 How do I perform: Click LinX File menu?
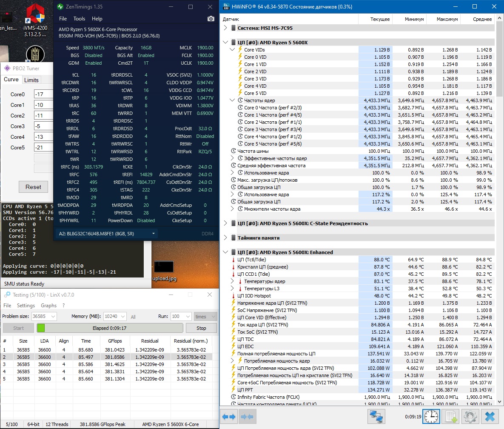(x=7, y=305)
